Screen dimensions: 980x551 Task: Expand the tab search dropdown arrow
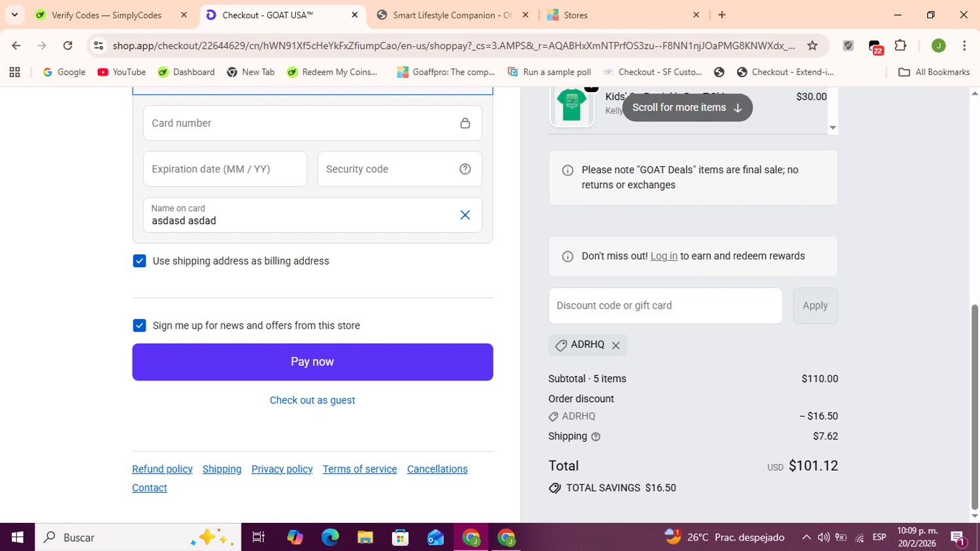(x=14, y=15)
